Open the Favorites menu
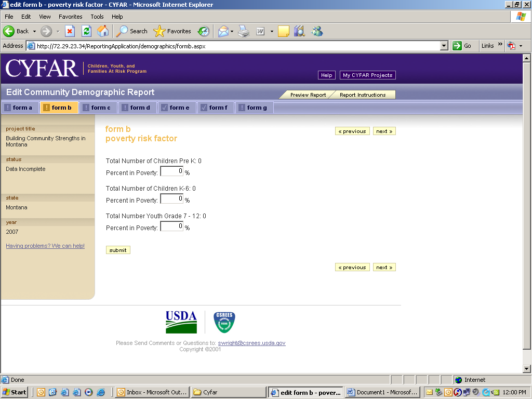Viewport: 532px width, 399px height. (70, 17)
